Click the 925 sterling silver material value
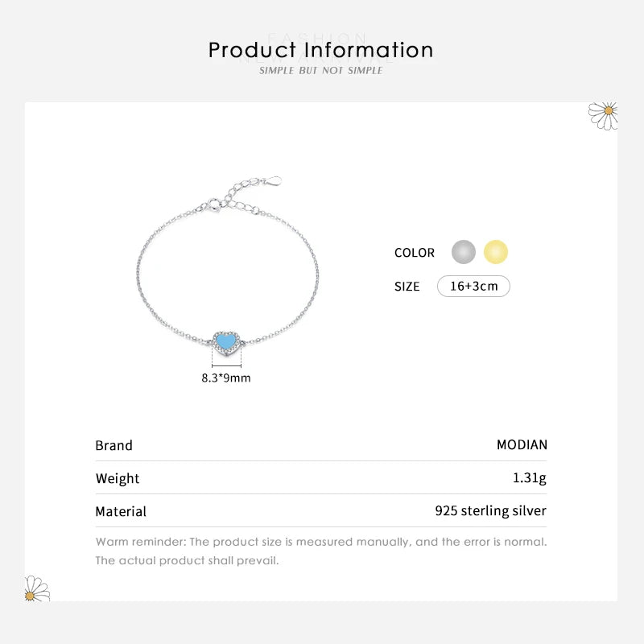Screen dimensions: 644x644 tap(491, 510)
